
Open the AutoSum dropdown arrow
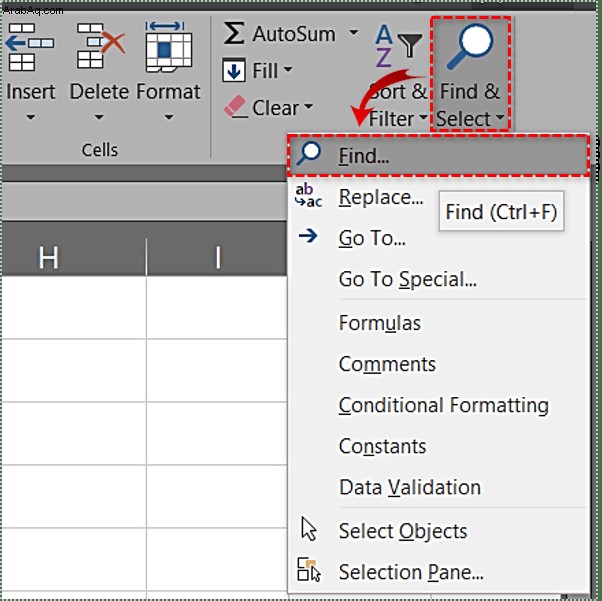click(x=354, y=33)
